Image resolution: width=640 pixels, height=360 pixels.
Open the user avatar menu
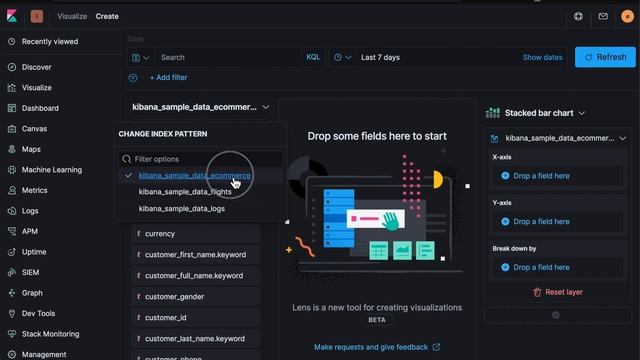coord(627,16)
